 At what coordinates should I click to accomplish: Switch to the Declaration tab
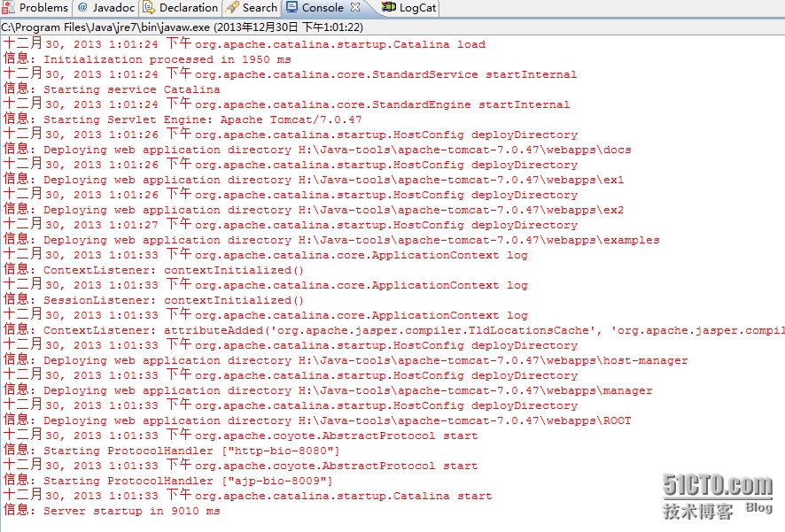[x=181, y=7]
